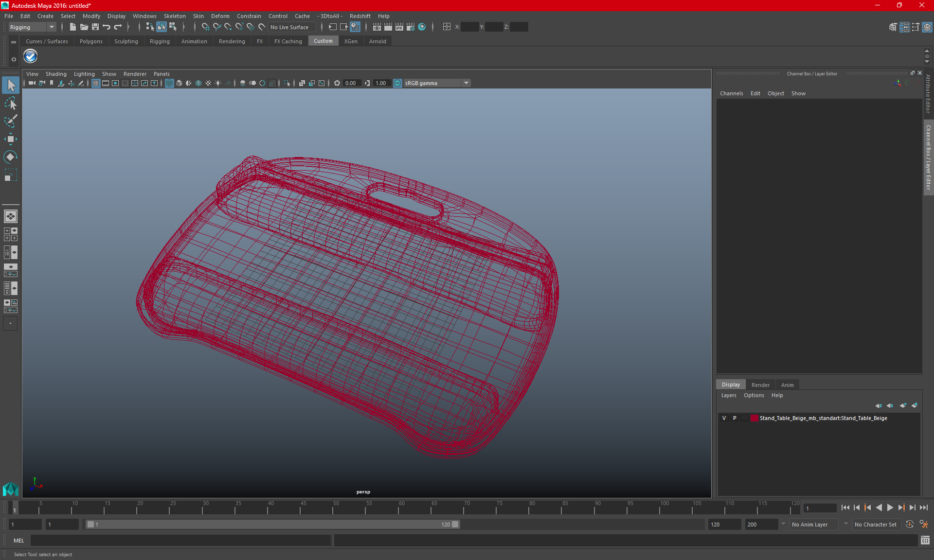
Task: Toggle the film gate display
Action: 106,83
